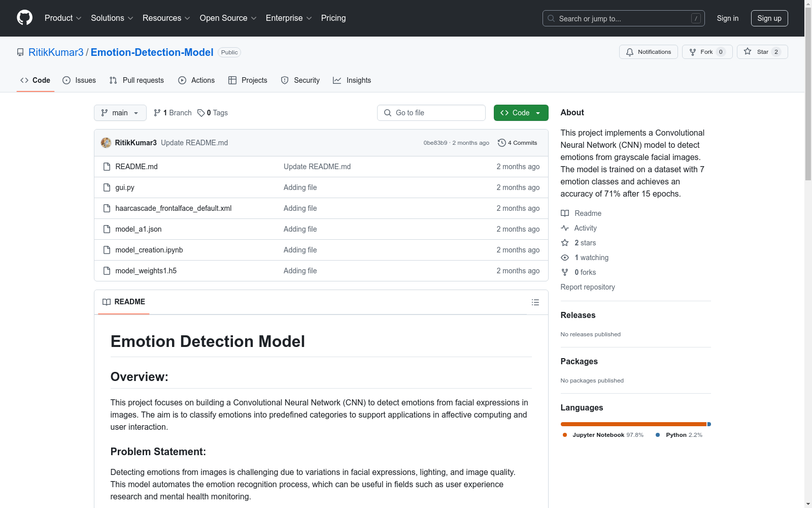Screen dimensions: 812x508
Task: Click the README outline list icon
Action: point(535,302)
